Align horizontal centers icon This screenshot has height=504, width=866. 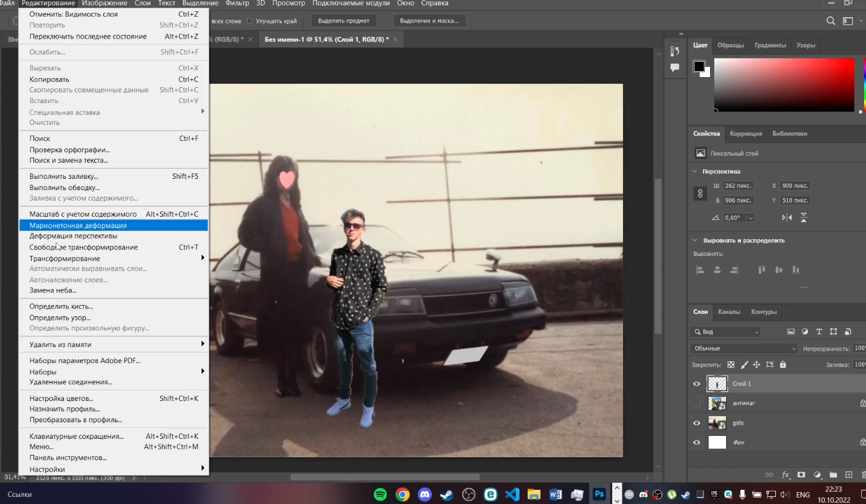click(717, 270)
